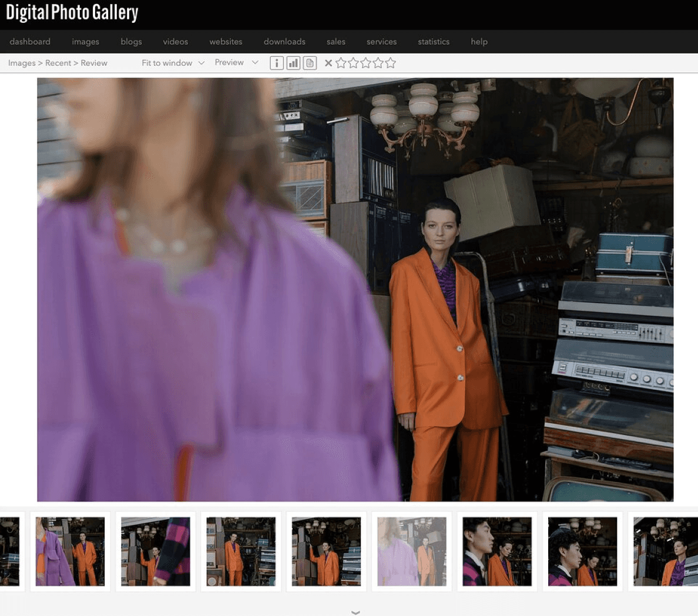The image size is (698, 616).
Task: Open the blogs menu
Action: 132,41
